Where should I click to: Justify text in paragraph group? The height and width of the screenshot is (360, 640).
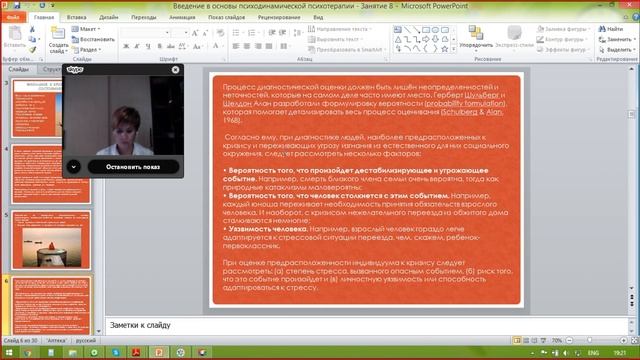(269, 46)
